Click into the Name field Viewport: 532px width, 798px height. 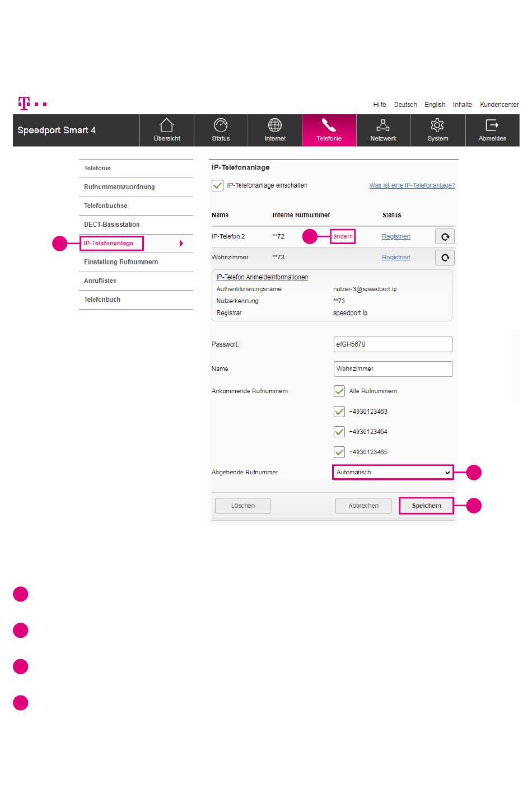393,369
